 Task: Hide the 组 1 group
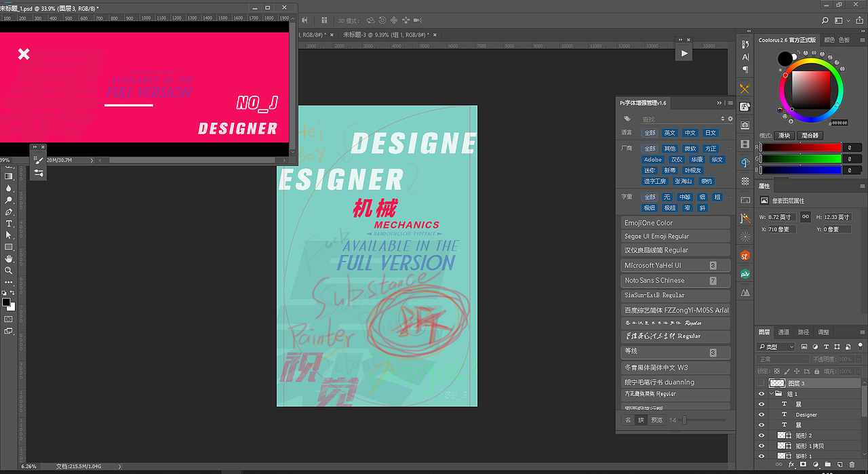click(762, 393)
